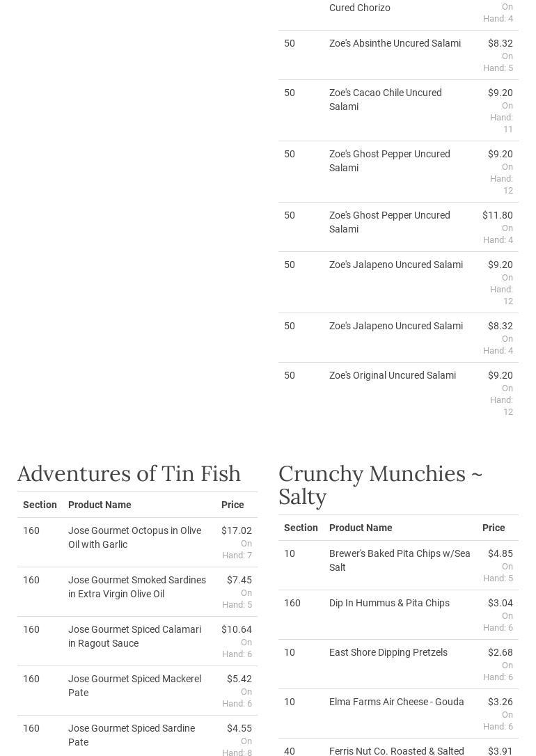Screen dimensions: 536x756
Task: Select Dip In Hummus & Pita Chips
Action: (x=389, y=603)
